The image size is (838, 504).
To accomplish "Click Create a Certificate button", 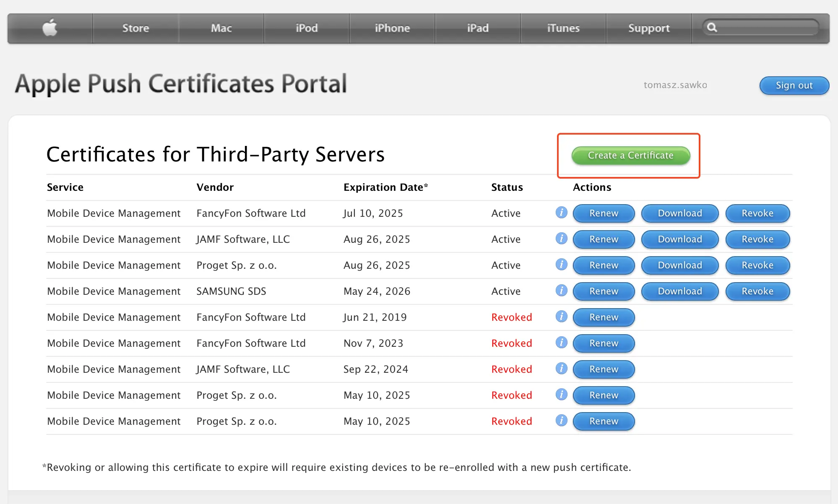I will tap(630, 156).
